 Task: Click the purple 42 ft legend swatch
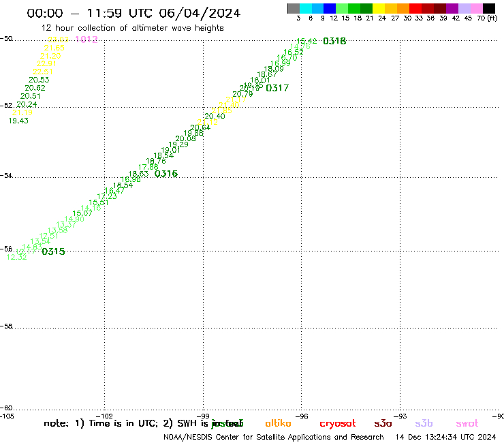[452, 8]
